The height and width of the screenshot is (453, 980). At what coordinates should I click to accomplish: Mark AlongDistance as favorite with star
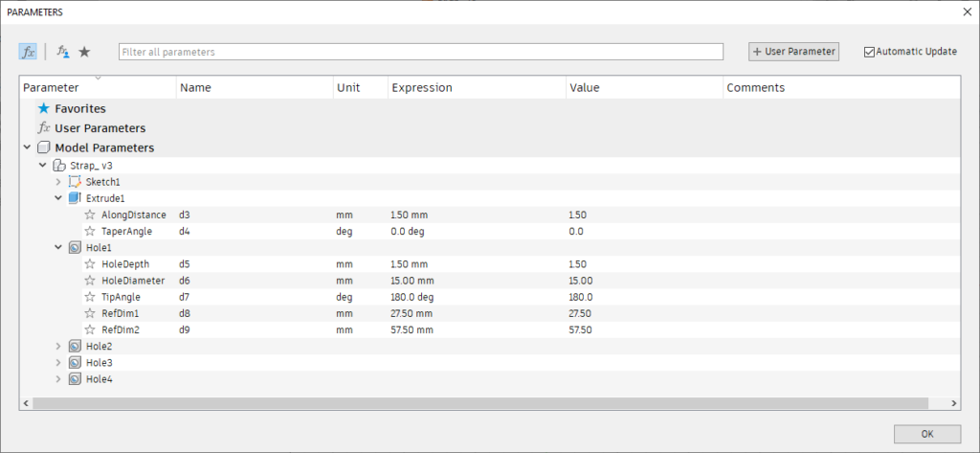tap(90, 215)
